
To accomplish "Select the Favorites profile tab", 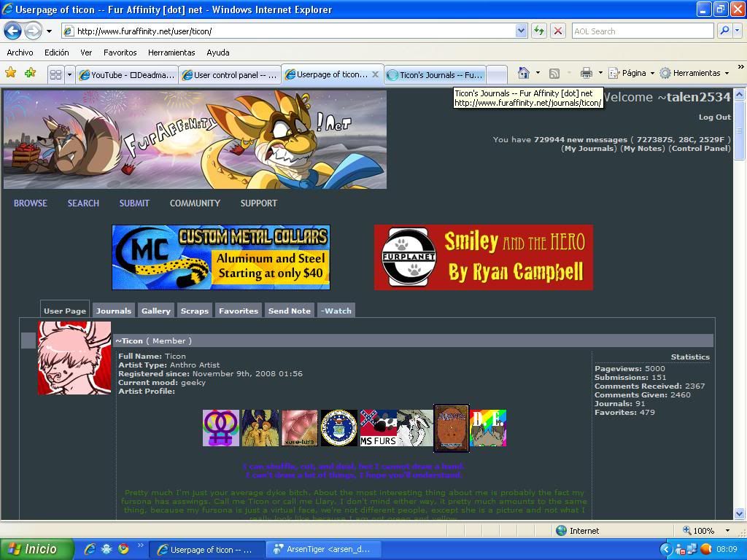I will [239, 311].
